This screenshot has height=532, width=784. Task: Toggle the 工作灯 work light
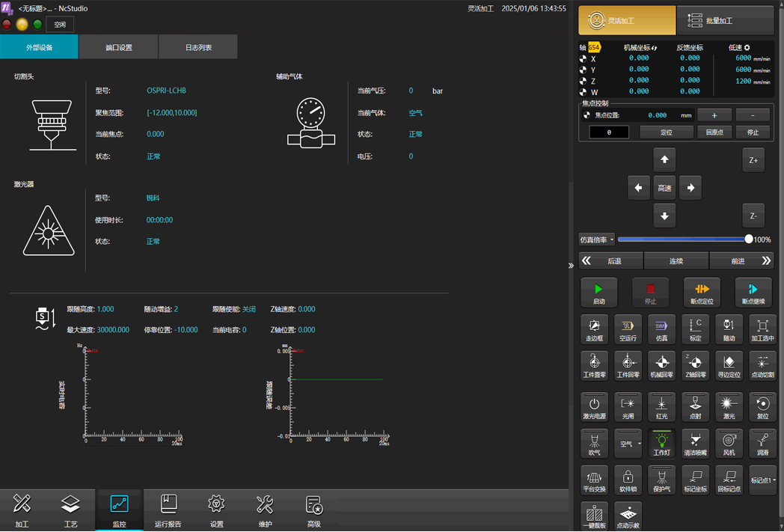click(661, 443)
